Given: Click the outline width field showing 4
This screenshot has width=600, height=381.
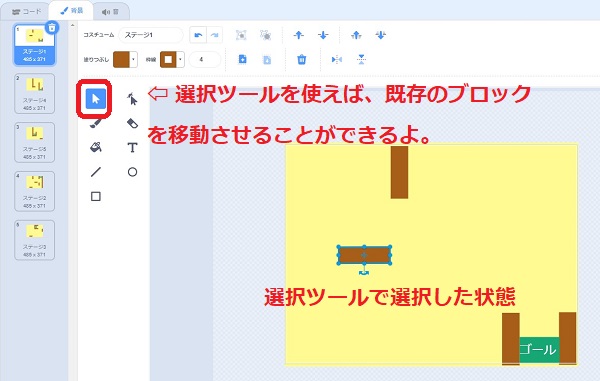Looking at the screenshot, I should click(x=205, y=60).
